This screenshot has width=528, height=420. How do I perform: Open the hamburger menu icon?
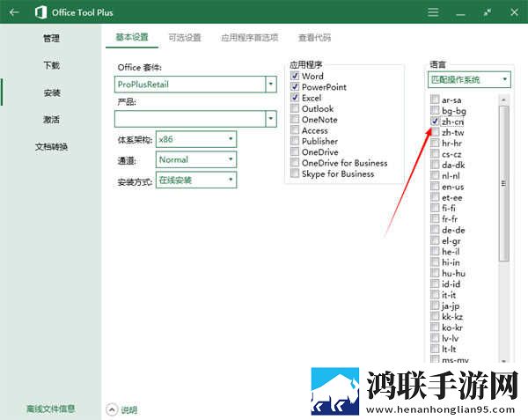click(433, 12)
